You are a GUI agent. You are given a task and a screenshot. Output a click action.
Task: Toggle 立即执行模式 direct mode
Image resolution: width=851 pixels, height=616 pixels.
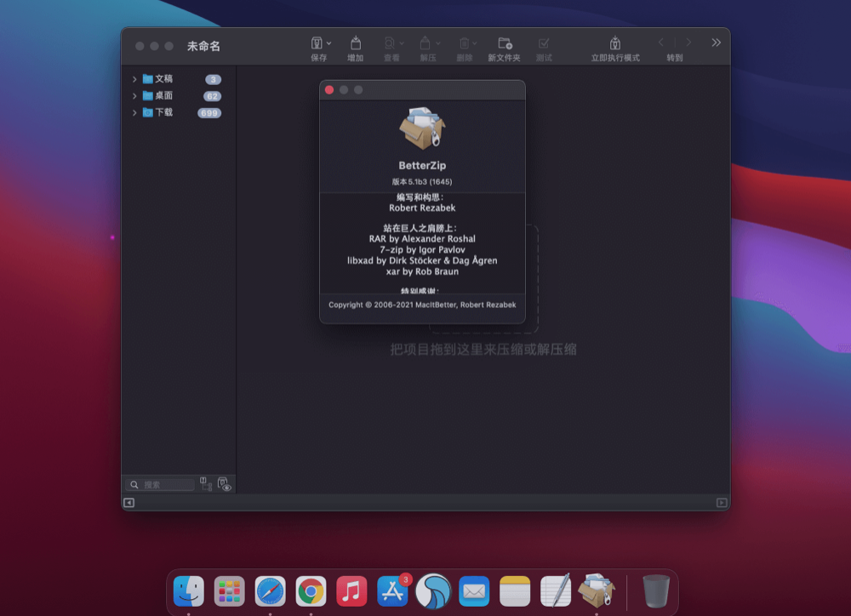(615, 43)
